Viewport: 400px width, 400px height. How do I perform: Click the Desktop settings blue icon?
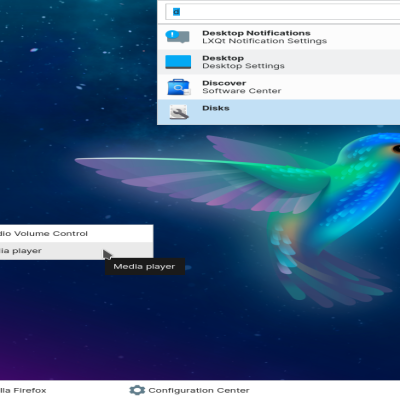tap(178, 62)
